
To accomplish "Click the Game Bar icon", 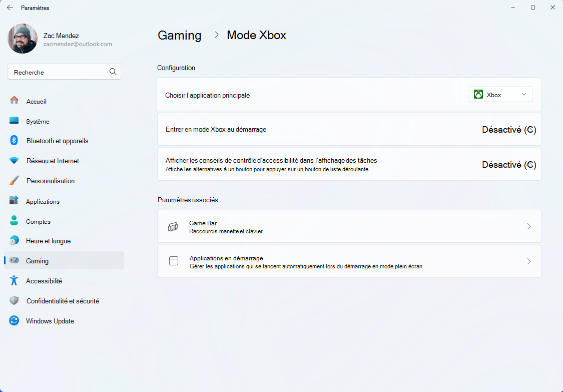I will 173,227.
